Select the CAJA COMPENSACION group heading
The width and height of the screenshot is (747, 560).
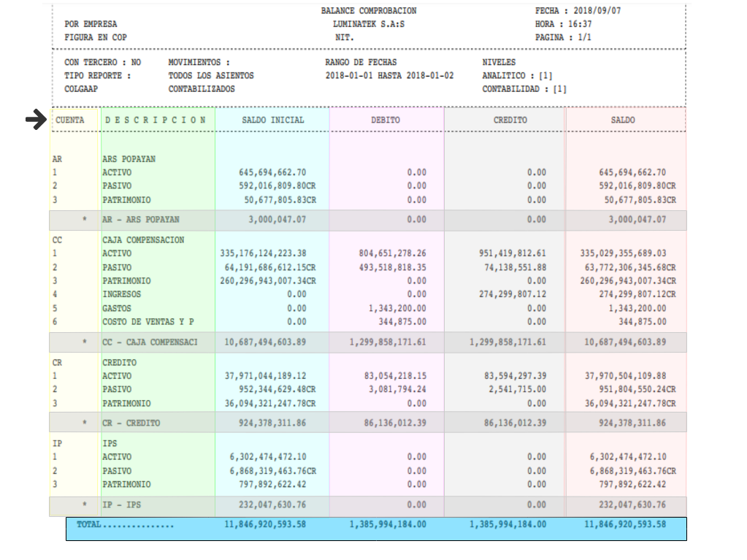pyautogui.click(x=142, y=240)
